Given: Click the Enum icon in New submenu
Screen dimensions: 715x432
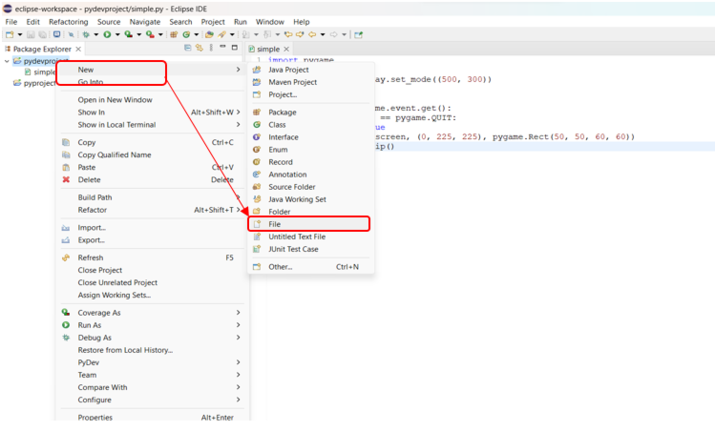Looking at the screenshot, I should click(x=258, y=150).
